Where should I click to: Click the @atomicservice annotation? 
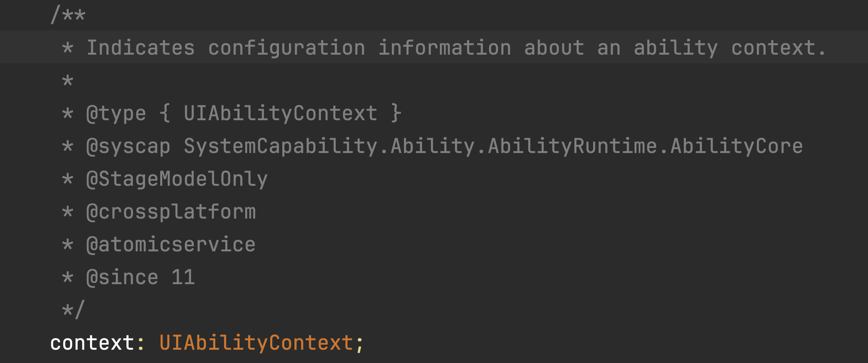[171, 245]
